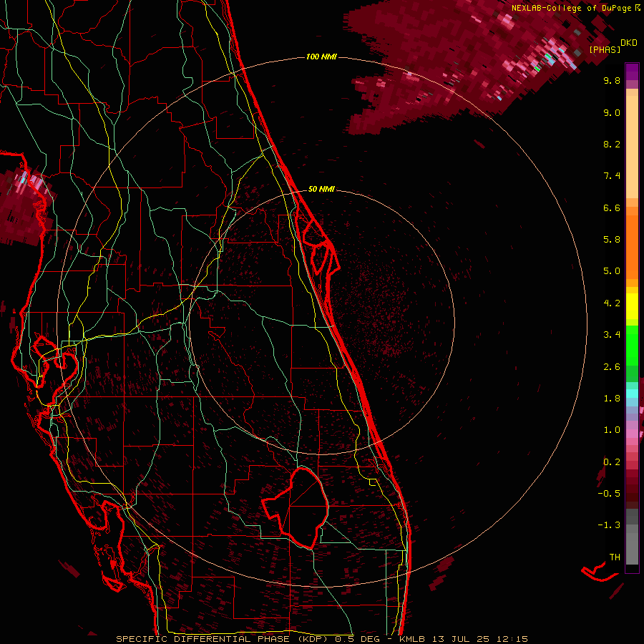Click the 8.2 value on color scale
Screen dimensions: 644x644
pyautogui.click(x=612, y=144)
